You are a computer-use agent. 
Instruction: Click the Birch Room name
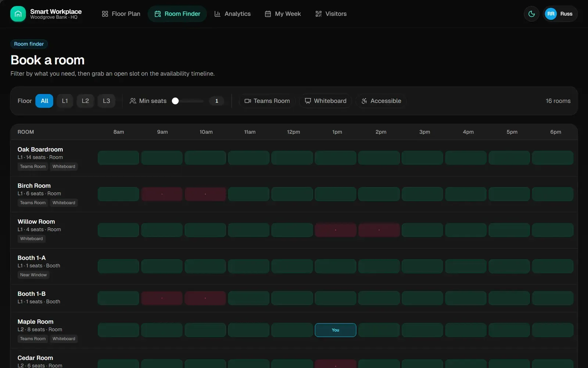pos(34,186)
